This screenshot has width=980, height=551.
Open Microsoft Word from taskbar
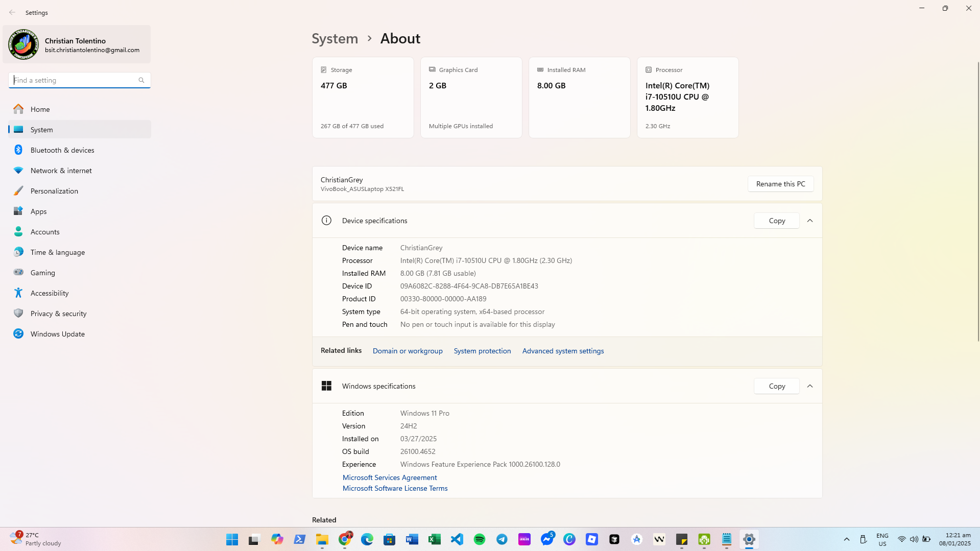pos(412,539)
